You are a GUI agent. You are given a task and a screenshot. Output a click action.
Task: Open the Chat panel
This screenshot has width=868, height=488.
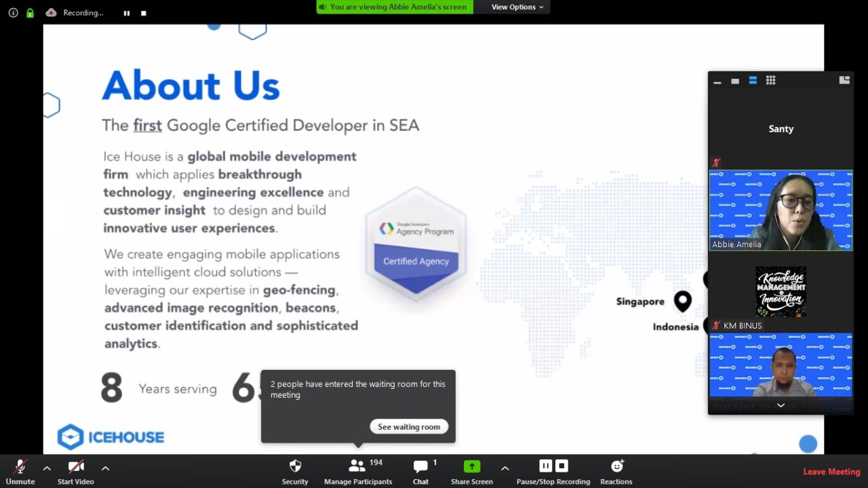(x=421, y=472)
